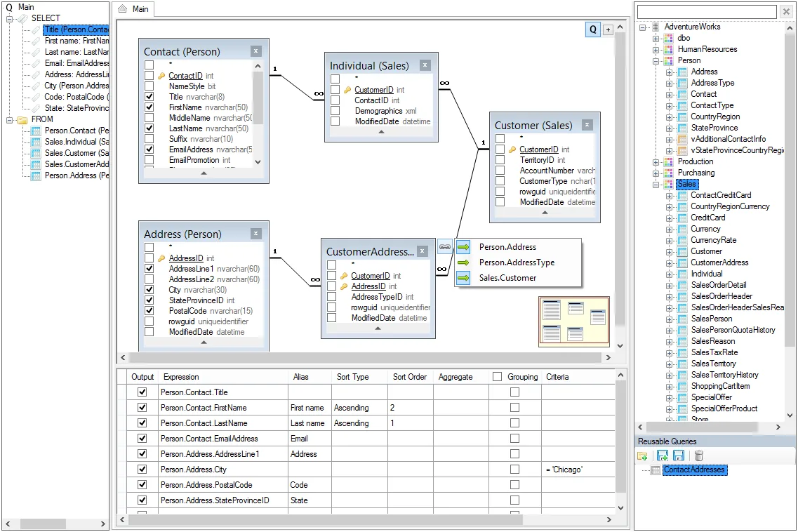Screen dimensions: 798x532
Task: Expand the Production schema node
Action: (x=656, y=162)
